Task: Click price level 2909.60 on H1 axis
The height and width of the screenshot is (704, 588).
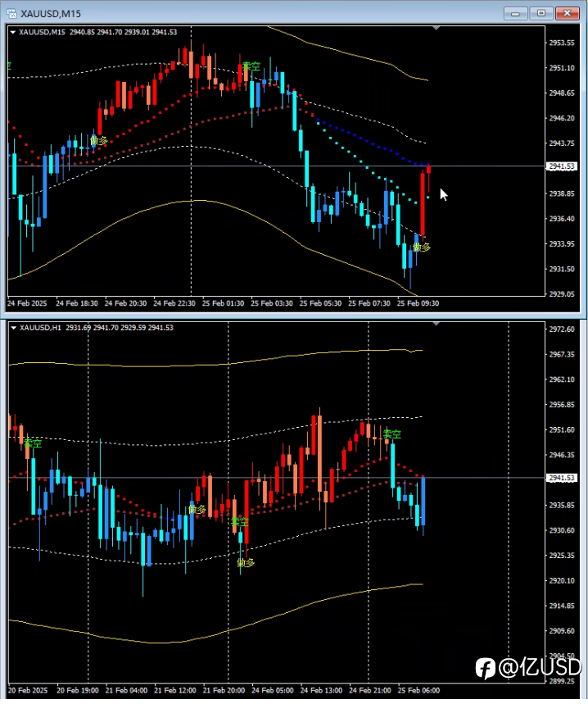Action: [562, 631]
